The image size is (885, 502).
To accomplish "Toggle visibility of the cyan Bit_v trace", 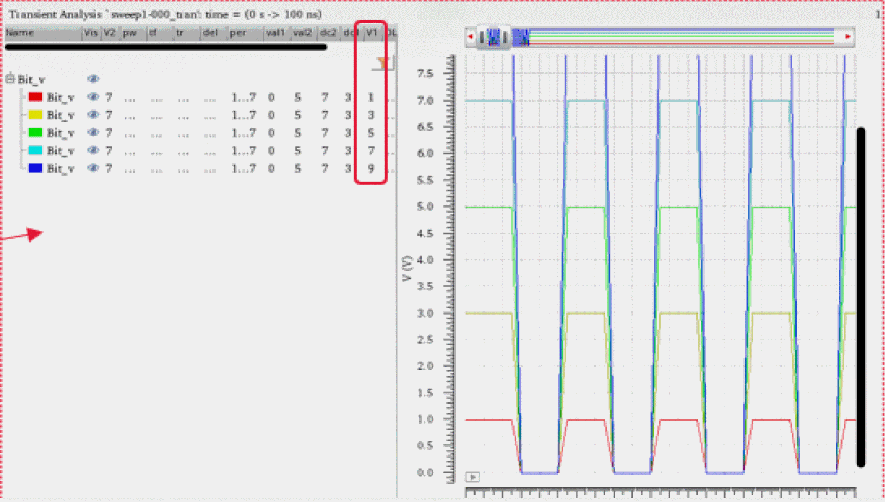I will pyautogui.click(x=93, y=151).
